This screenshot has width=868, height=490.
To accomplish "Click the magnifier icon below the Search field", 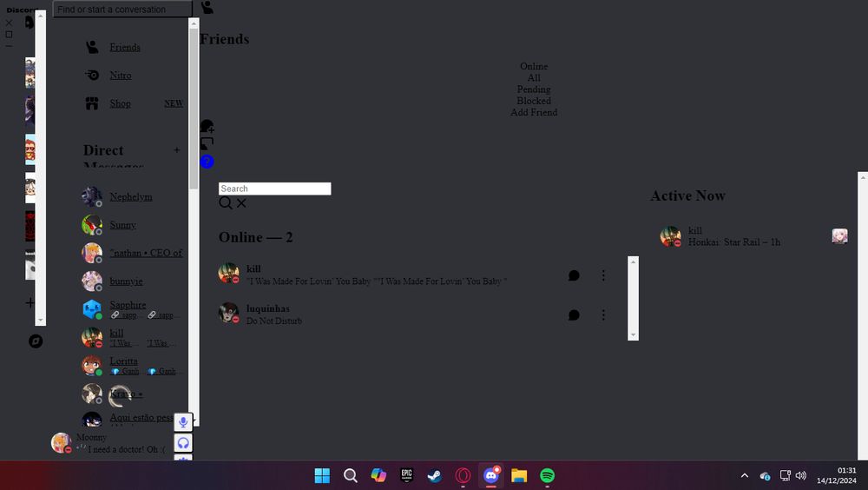I will pos(226,203).
